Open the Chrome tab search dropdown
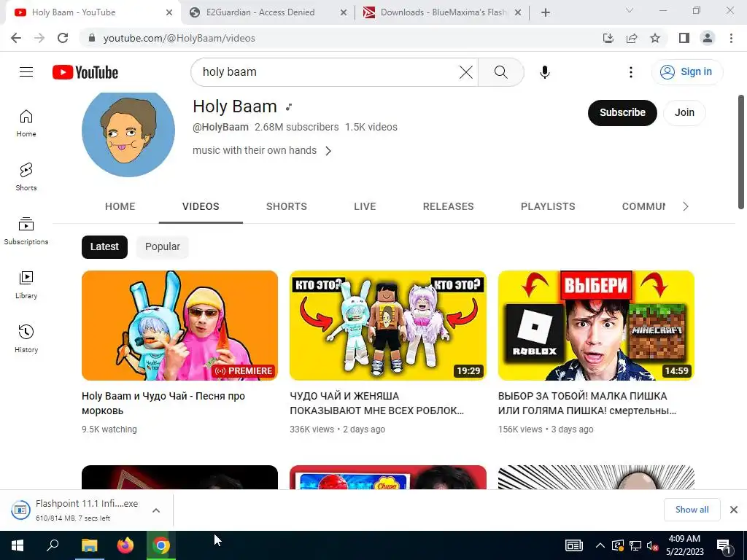 point(630,10)
